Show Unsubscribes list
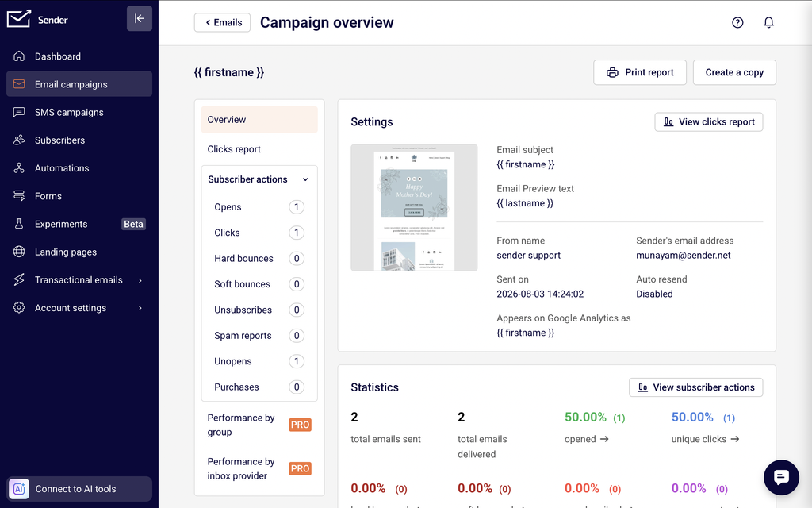This screenshot has height=508, width=812. pos(259,310)
